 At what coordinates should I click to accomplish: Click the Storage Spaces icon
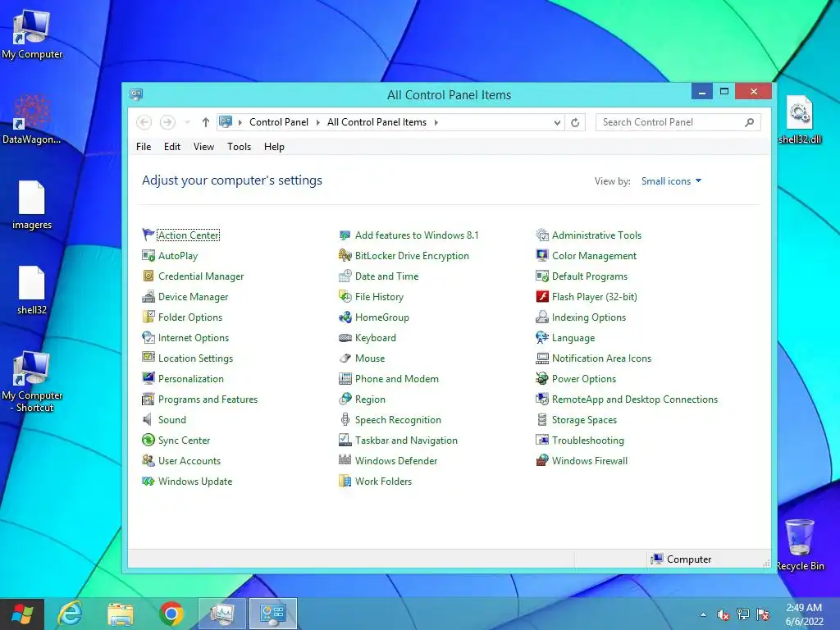click(542, 419)
